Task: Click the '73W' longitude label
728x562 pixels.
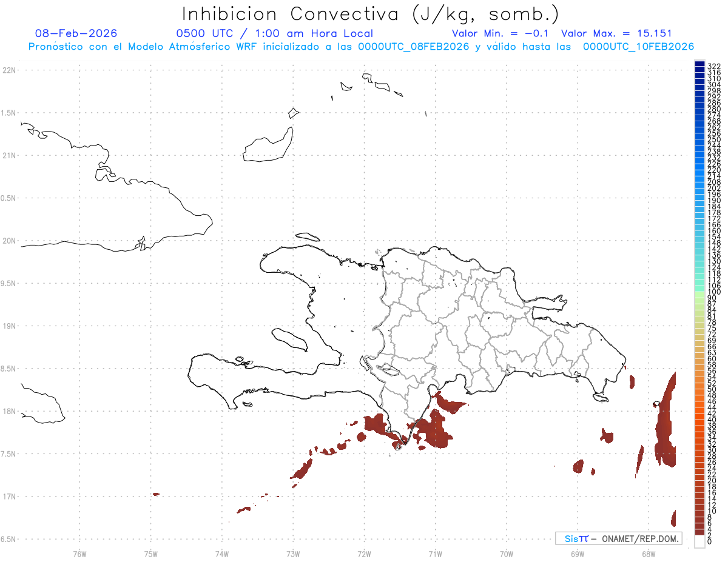Action: (x=293, y=554)
